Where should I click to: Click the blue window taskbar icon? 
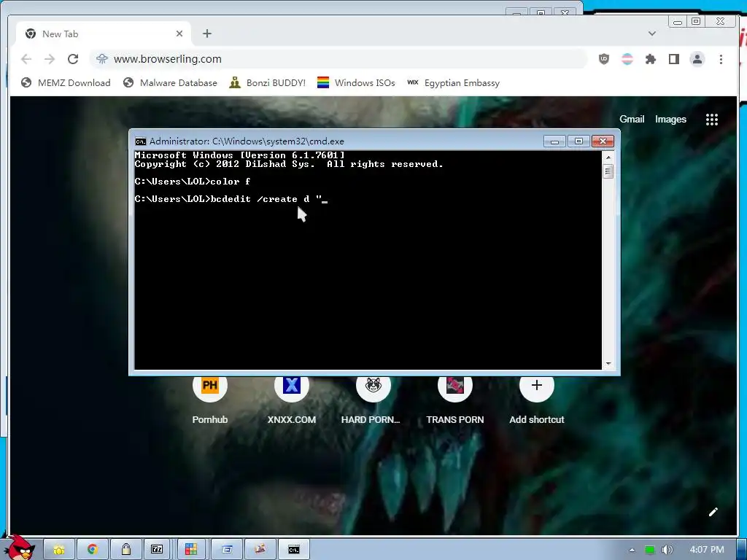click(x=227, y=550)
